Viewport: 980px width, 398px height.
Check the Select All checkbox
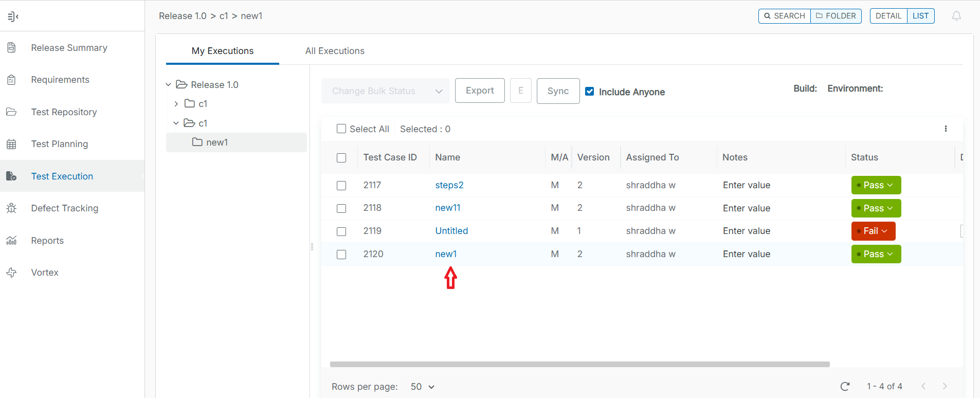coord(341,129)
